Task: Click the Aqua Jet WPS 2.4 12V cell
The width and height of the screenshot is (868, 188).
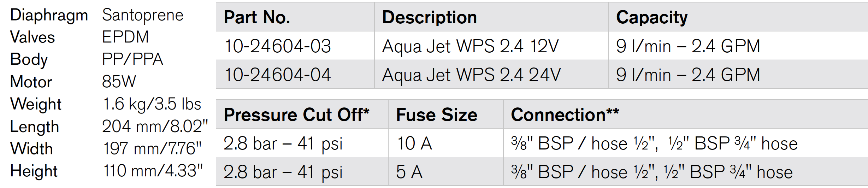Action: 470,46
